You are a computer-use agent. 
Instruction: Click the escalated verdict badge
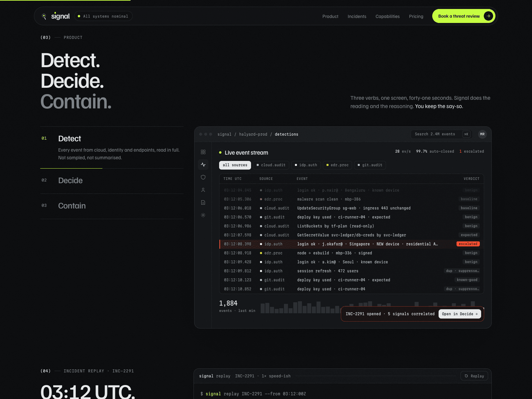468,244
